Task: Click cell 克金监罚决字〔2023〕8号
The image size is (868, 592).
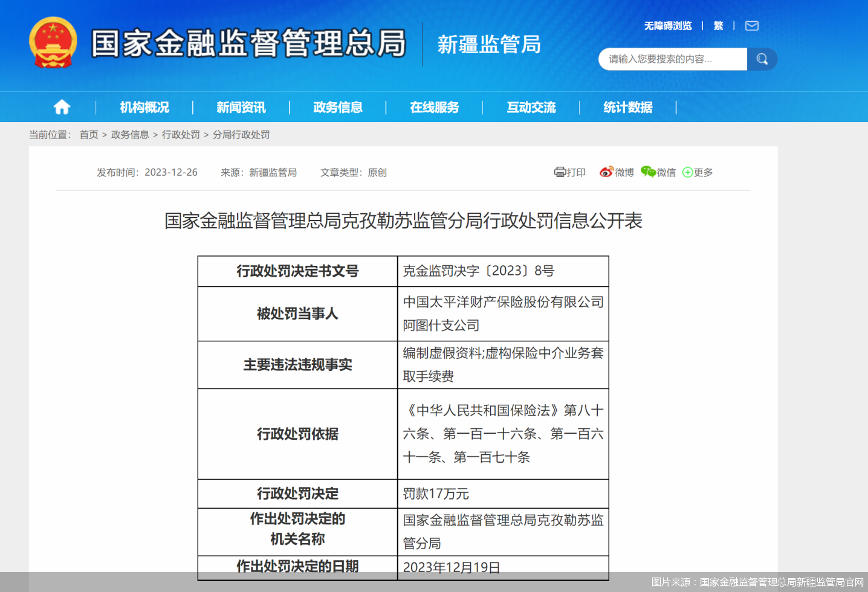Action: click(503, 271)
